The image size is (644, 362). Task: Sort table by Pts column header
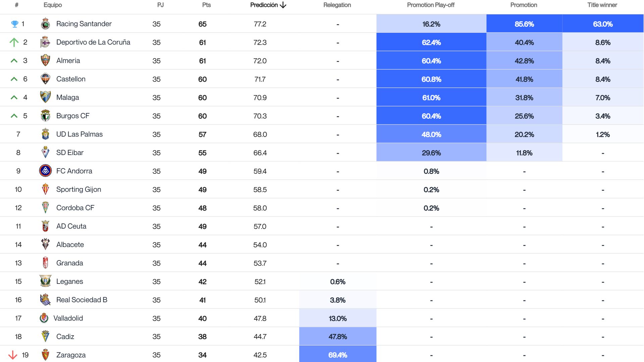206,5
